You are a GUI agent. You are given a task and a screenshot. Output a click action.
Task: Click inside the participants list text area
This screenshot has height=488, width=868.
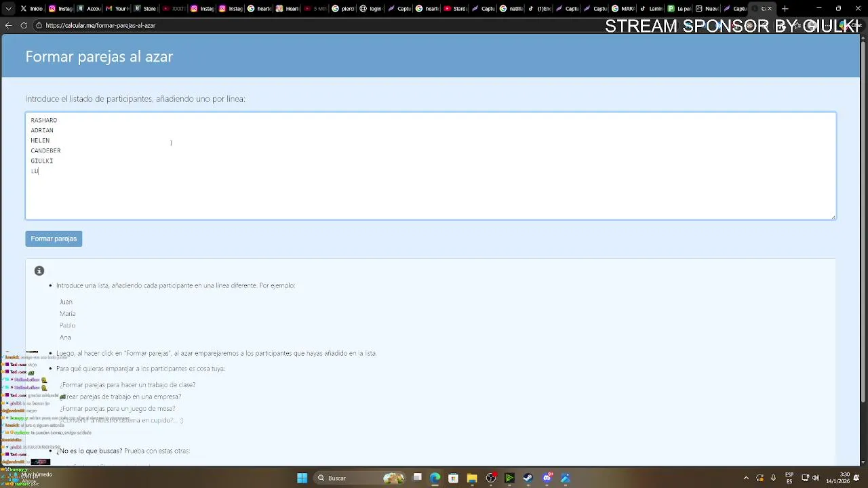point(431,166)
